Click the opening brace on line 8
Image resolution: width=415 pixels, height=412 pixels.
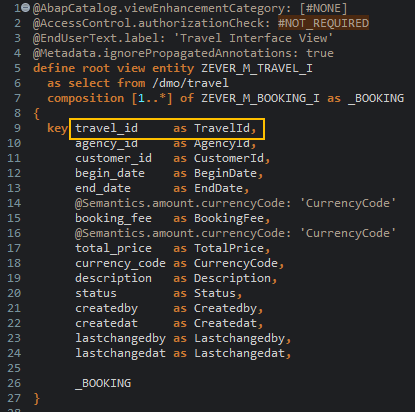37,114
